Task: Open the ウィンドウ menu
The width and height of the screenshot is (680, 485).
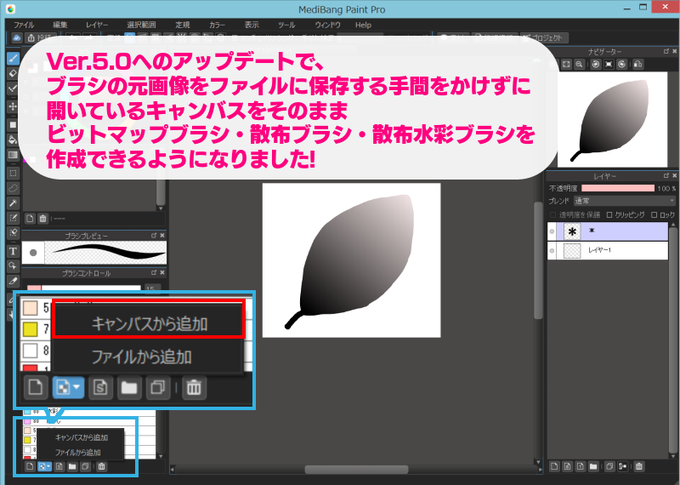Action: point(328,25)
